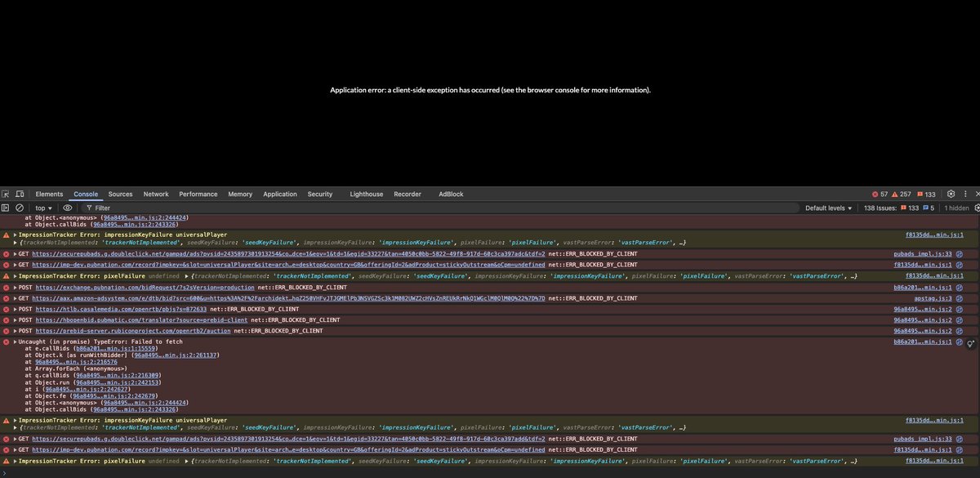This screenshot has width=980, height=478.
Task: Click the 133 issues counter in the tab bar
Action: 926,194
